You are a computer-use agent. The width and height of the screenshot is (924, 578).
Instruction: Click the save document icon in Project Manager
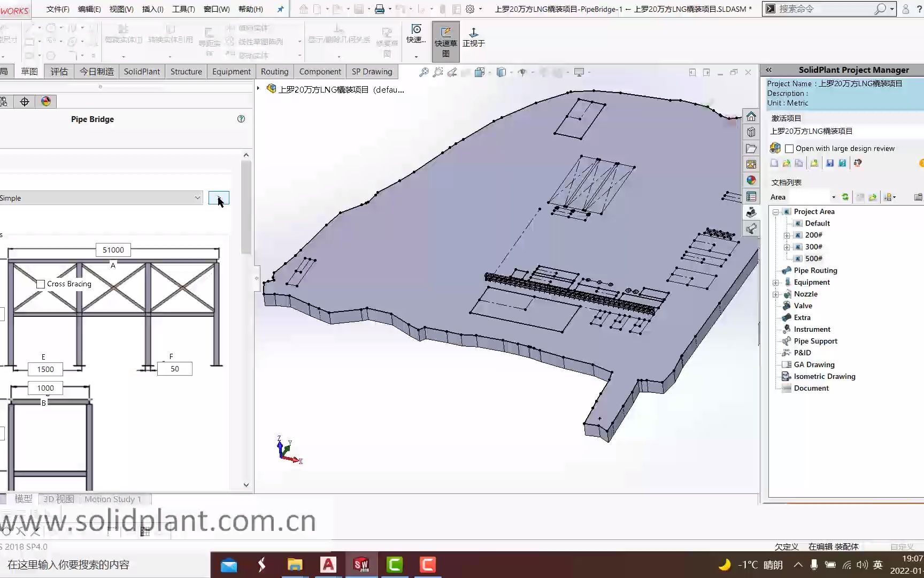(x=830, y=163)
